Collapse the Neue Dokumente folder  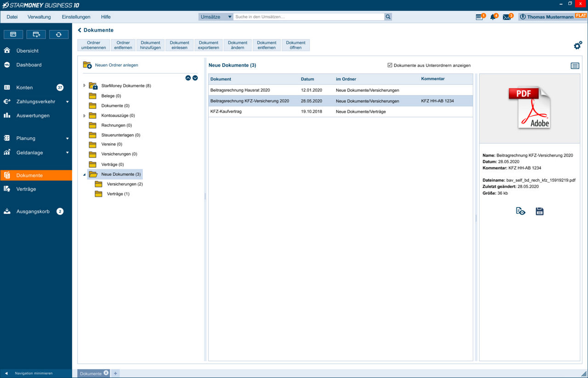point(84,175)
